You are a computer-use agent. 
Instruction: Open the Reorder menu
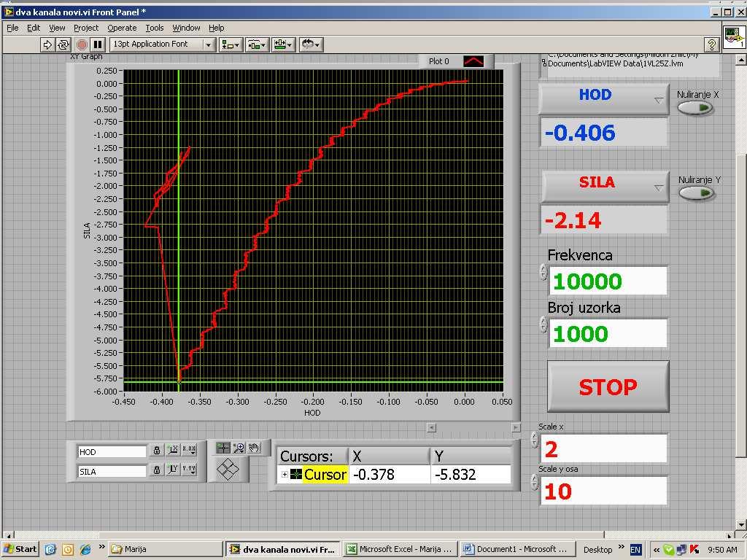311,44
